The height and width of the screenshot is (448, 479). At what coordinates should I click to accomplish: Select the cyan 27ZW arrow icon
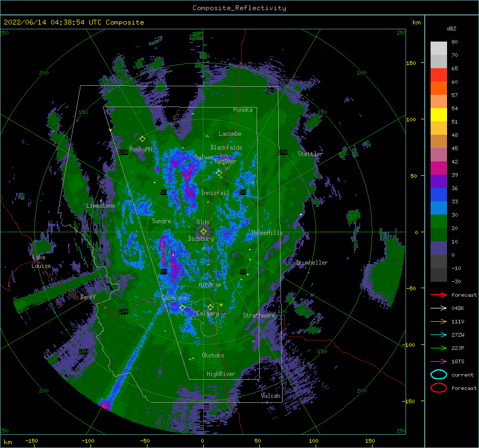click(x=439, y=335)
